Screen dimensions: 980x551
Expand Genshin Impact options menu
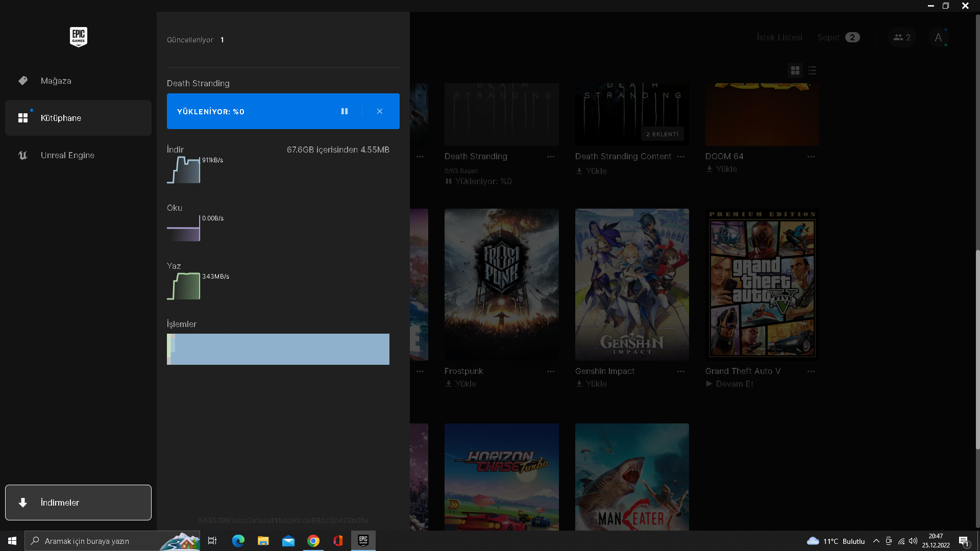tap(680, 371)
